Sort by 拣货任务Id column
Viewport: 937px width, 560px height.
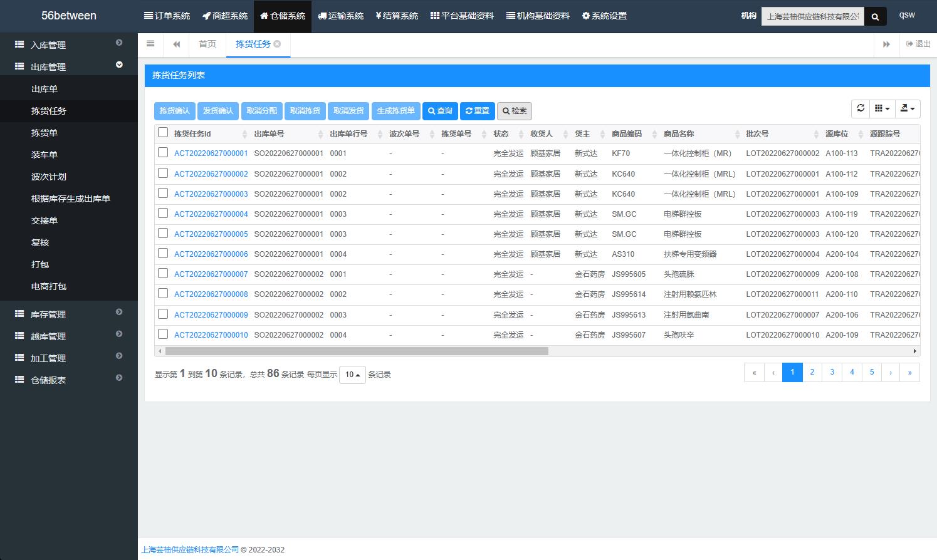pos(244,134)
